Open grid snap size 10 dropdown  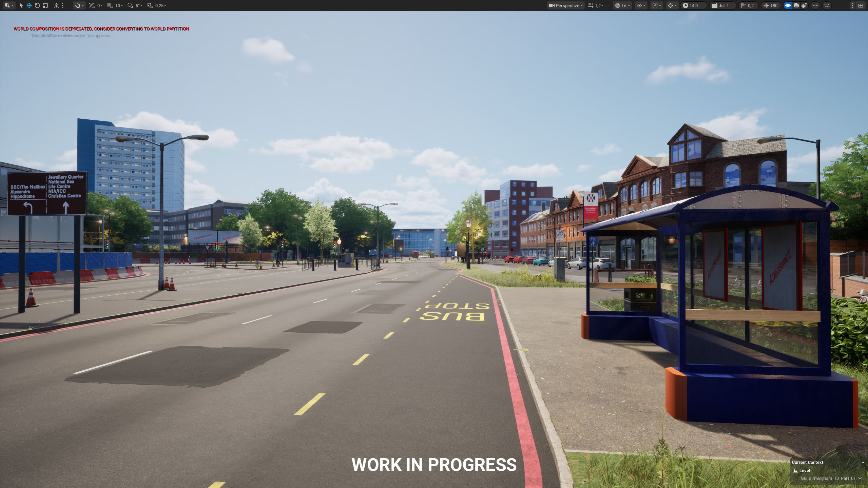pos(119,5)
